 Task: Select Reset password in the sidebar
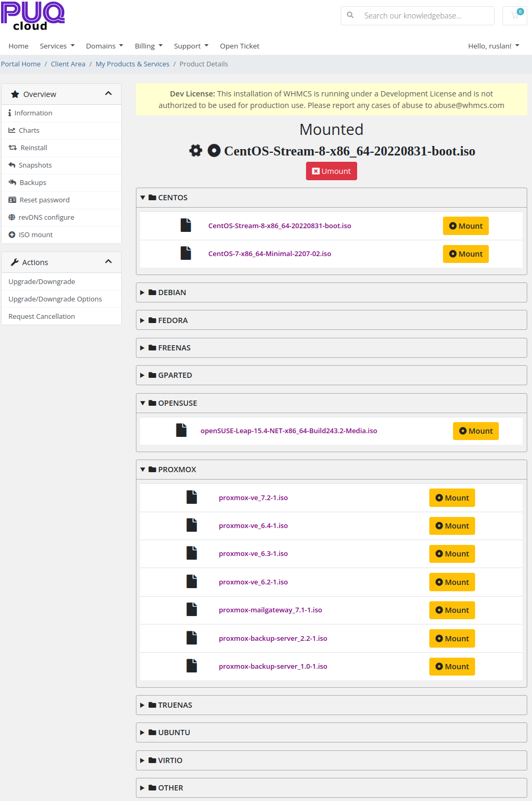pyautogui.click(x=62, y=200)
